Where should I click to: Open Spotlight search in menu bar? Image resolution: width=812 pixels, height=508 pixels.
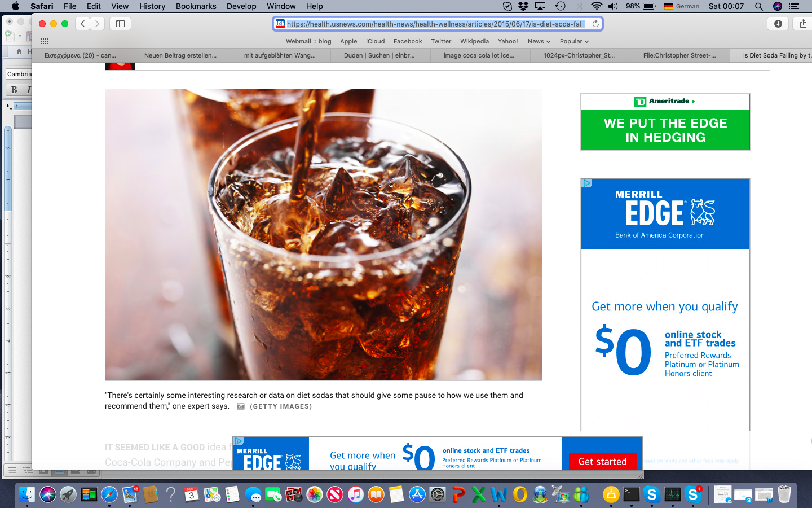click(x=759, y=6)
